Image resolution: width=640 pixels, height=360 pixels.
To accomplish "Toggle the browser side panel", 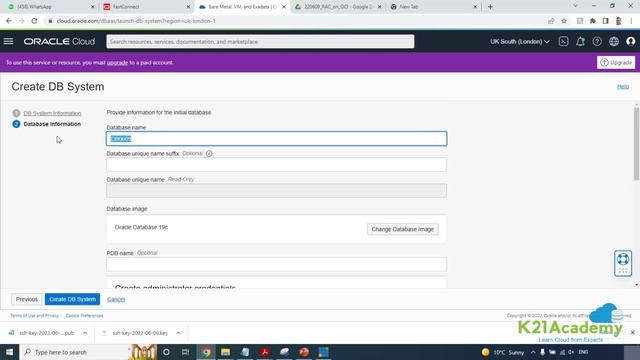I will (x=605, y=21).
